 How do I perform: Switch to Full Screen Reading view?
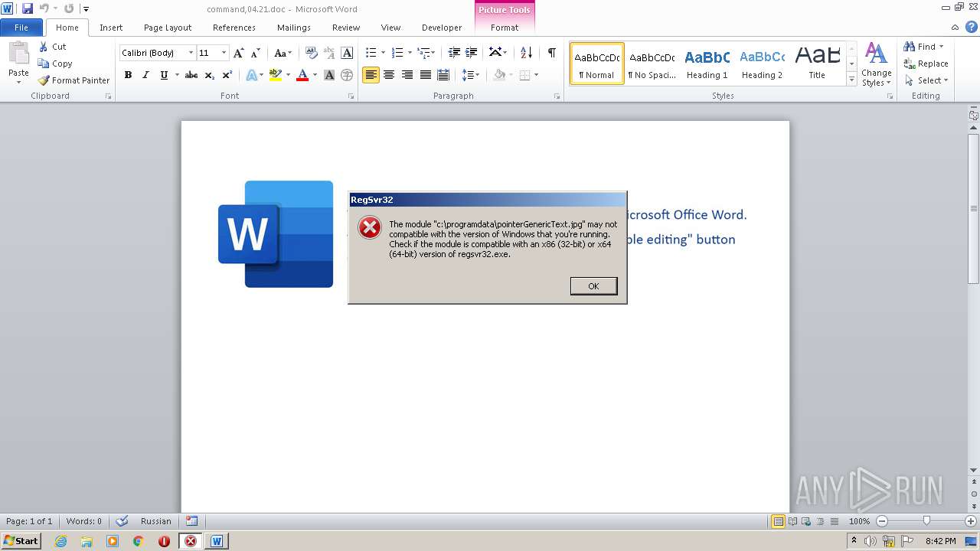pos(792,521)
